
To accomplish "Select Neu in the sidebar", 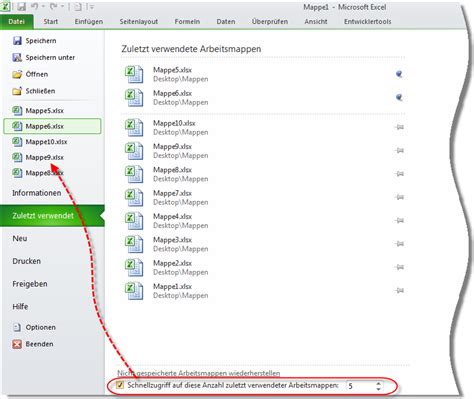I will click(x=20, y=238).
